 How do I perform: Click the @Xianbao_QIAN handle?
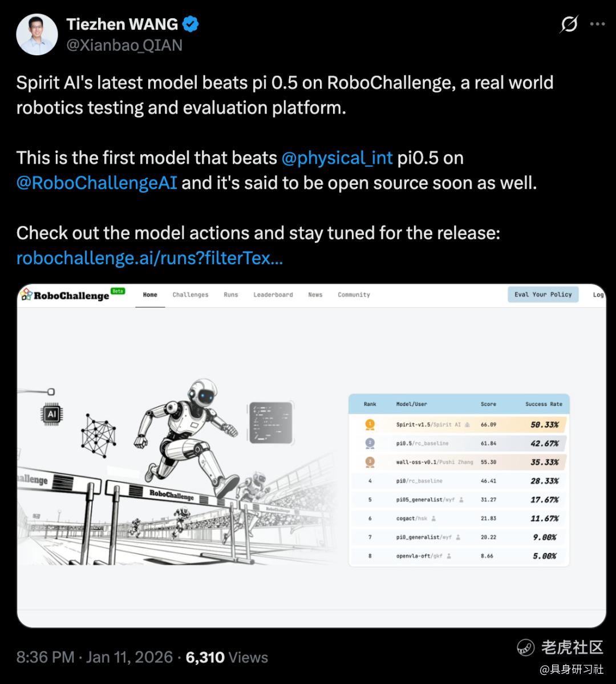point(124,46)
